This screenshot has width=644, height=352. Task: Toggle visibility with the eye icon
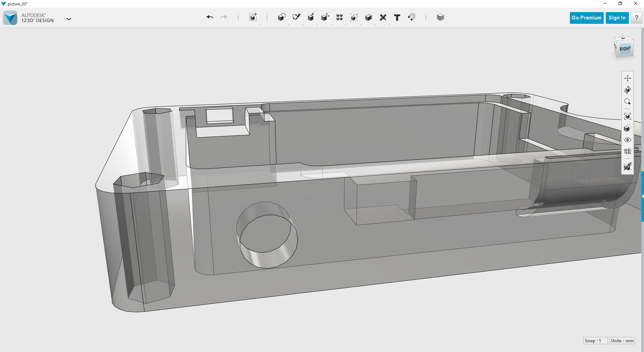(x=628, y=140)
